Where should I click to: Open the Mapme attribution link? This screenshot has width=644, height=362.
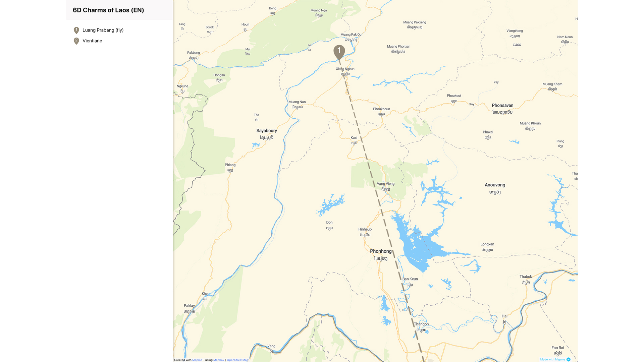tap(197, 360)
